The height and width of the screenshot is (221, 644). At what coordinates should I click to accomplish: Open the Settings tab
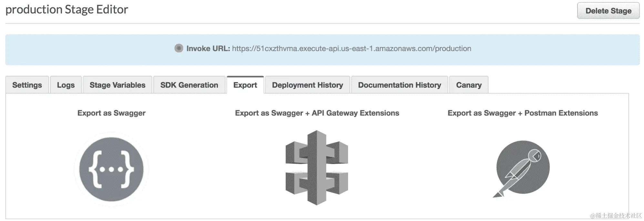pyautogui.click(x=27, y=85)
